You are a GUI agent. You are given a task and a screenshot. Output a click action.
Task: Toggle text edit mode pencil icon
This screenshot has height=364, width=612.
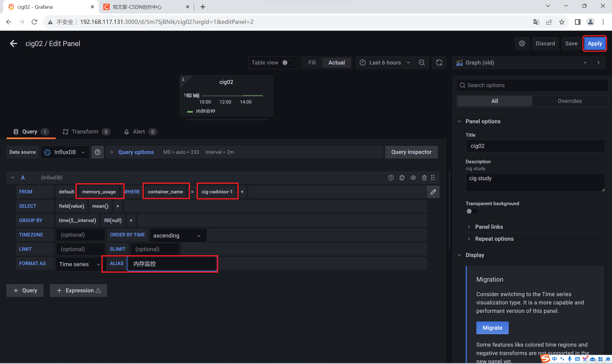tap(433, 192)
